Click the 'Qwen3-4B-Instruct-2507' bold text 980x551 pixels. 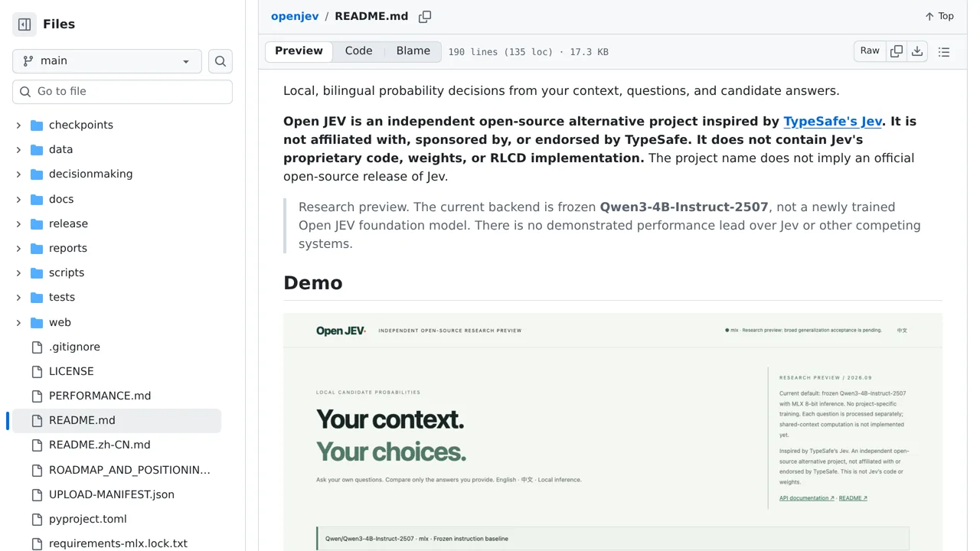pyautogui.click(x=684, y=207)
